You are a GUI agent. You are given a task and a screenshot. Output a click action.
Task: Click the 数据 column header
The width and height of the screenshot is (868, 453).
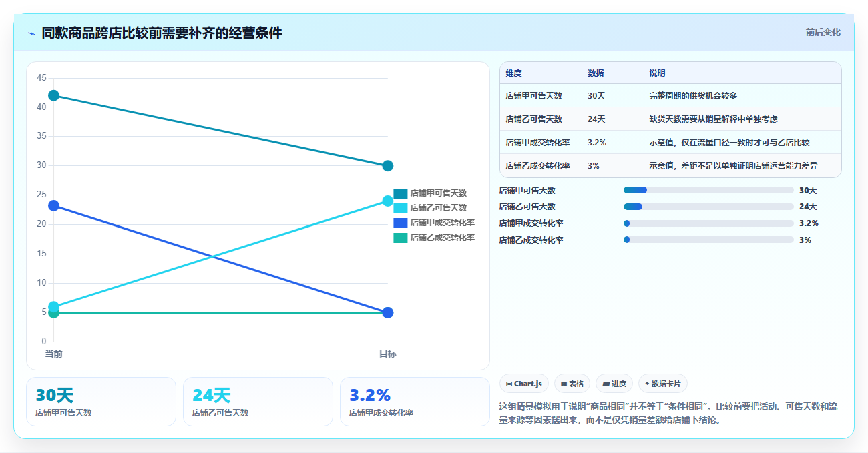pos(596,73)
